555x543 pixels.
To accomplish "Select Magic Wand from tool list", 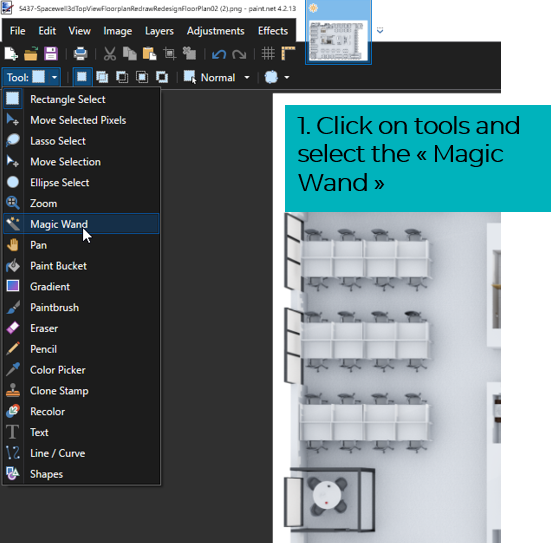I will pyautogui.click(x=81, y=224).
